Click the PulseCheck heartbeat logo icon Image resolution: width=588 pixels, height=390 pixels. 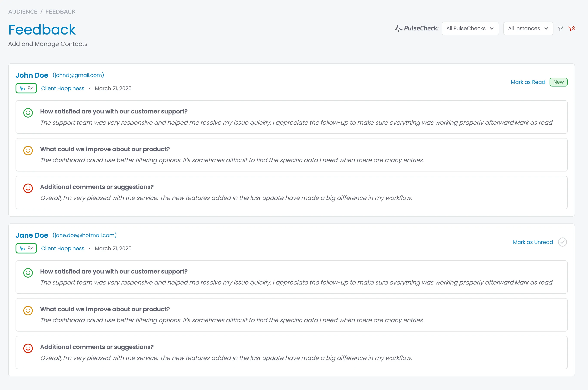[x=398, y=28]
